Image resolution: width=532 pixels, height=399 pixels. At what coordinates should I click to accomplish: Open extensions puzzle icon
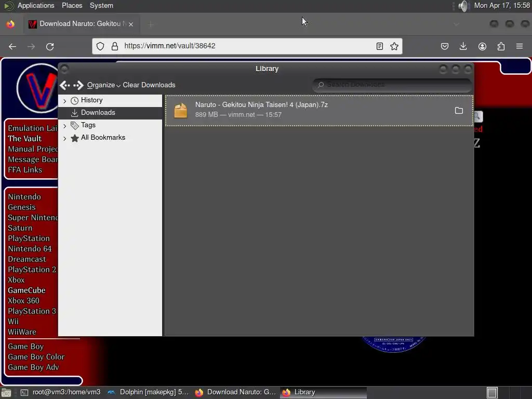[x=501, y=46]
